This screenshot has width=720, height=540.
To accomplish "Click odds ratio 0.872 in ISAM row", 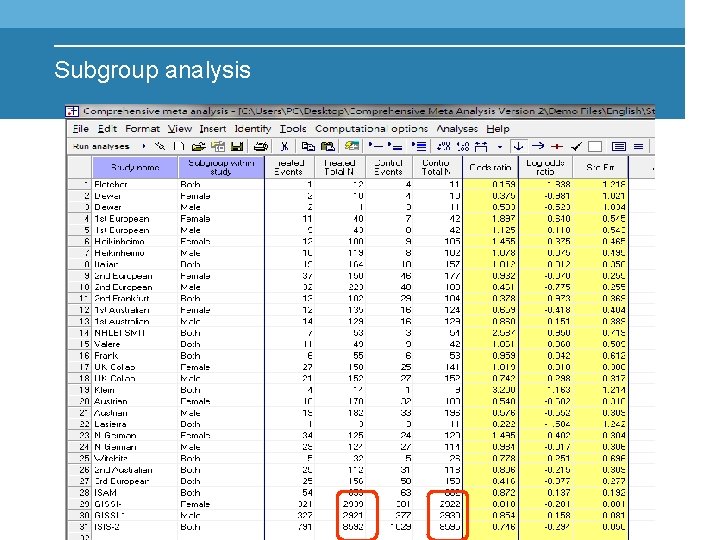I will (490, 493).
